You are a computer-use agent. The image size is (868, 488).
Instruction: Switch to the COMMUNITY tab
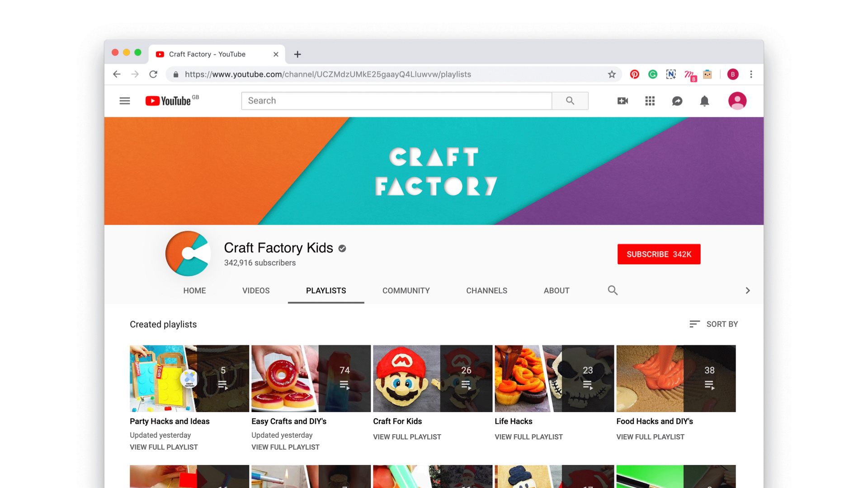406,291
